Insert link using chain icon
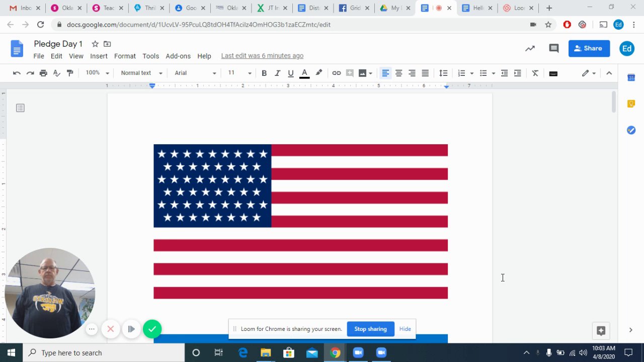 point(337,73)
